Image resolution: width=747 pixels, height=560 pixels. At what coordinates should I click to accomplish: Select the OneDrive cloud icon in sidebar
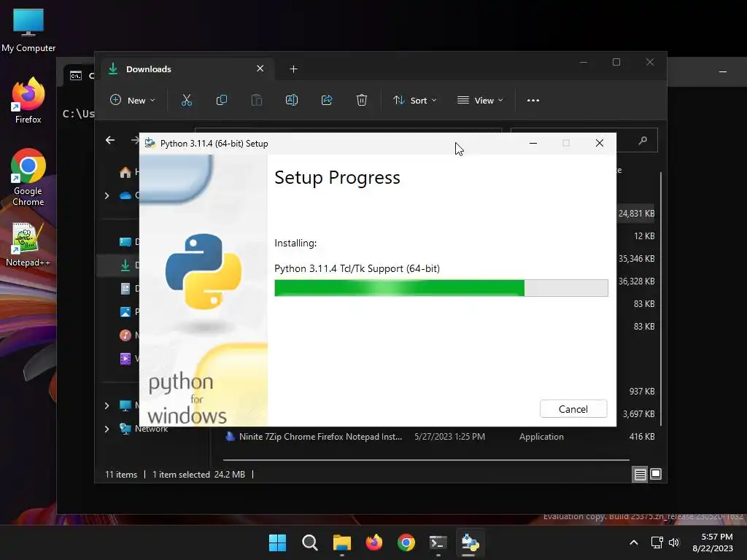(125, 195)
